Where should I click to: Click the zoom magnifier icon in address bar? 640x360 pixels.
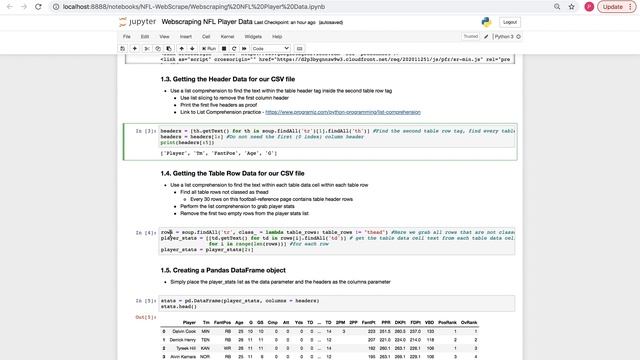pyautogui.click(x=557, y=7)
